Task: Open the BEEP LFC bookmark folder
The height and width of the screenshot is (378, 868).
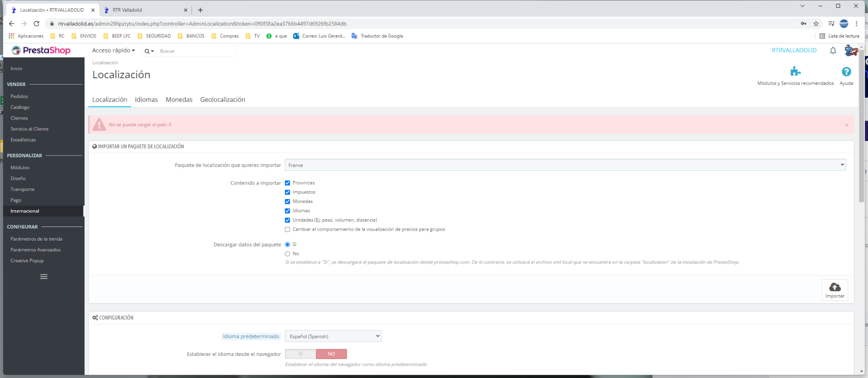Action: click(x=117, y=36)
